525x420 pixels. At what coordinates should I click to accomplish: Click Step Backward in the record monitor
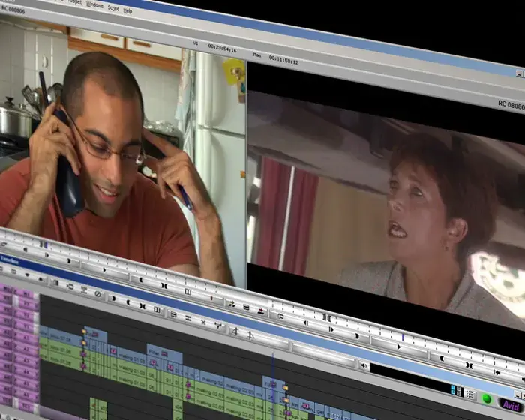pos(305,322)
